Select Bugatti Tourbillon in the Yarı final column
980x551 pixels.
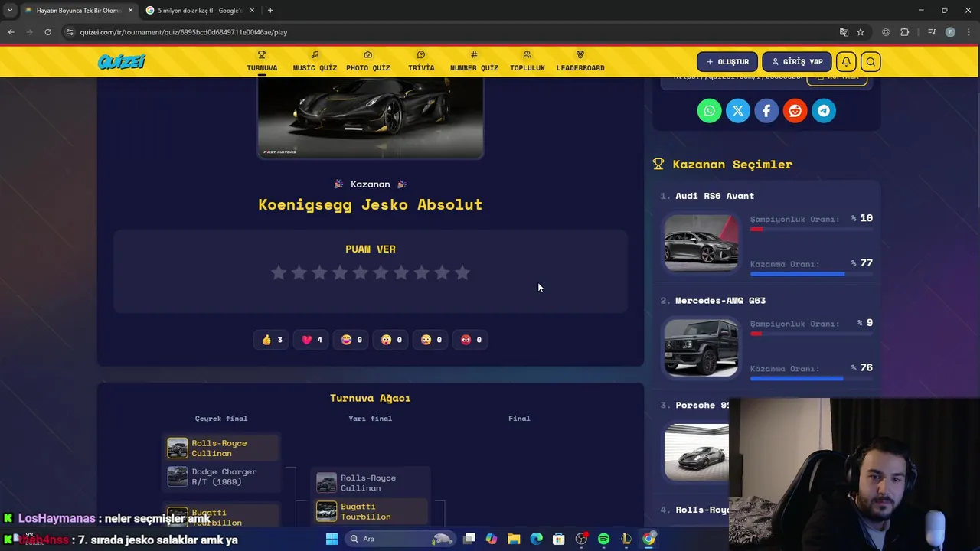371,511
